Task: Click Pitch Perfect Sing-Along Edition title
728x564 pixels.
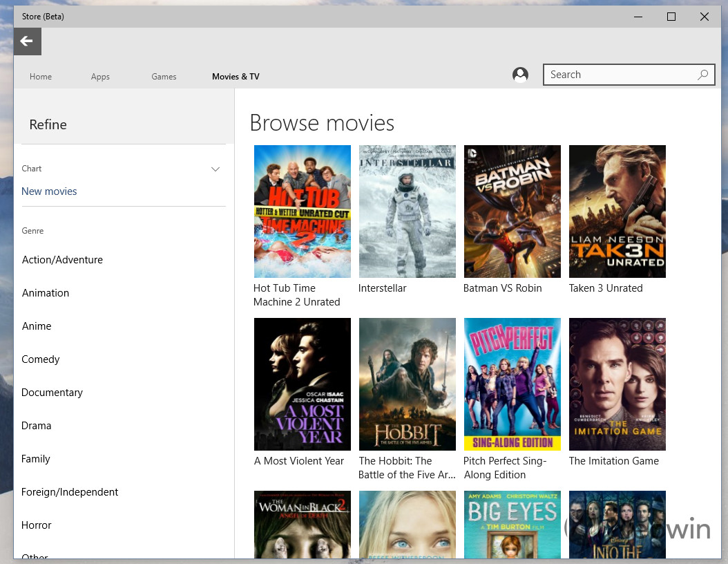Action: pos(505,468)
